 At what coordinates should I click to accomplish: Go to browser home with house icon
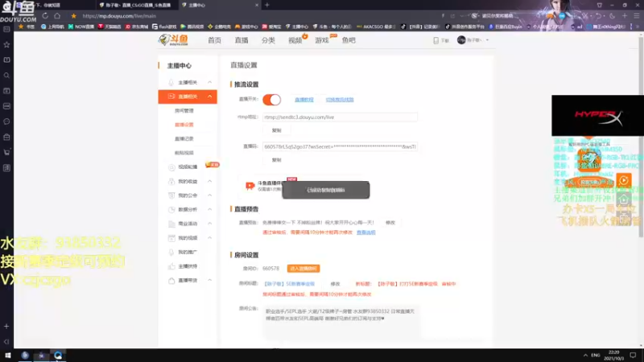[57, 15]
